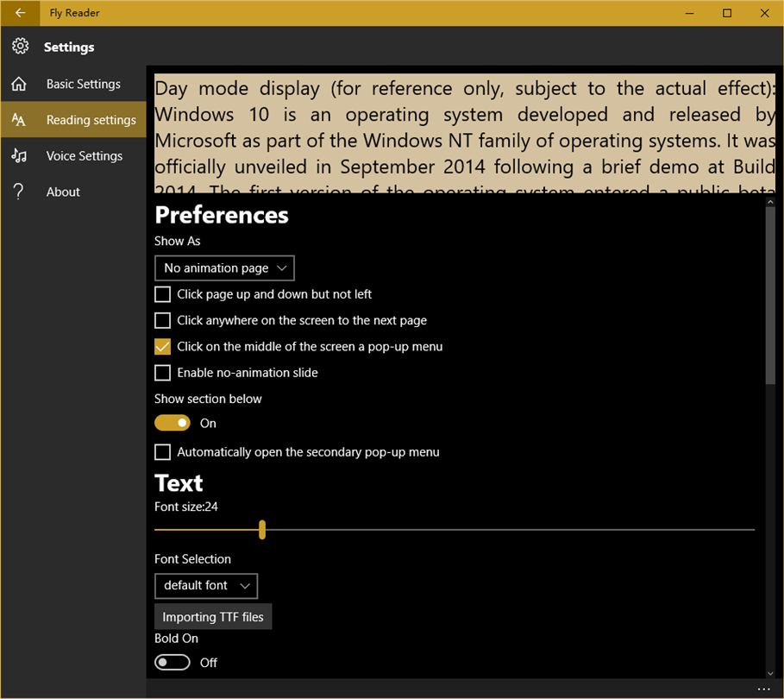784x699 pixels.
Task: Turn off the Show section below toggle
Action: pyautogui.click(x=172, y=423)
